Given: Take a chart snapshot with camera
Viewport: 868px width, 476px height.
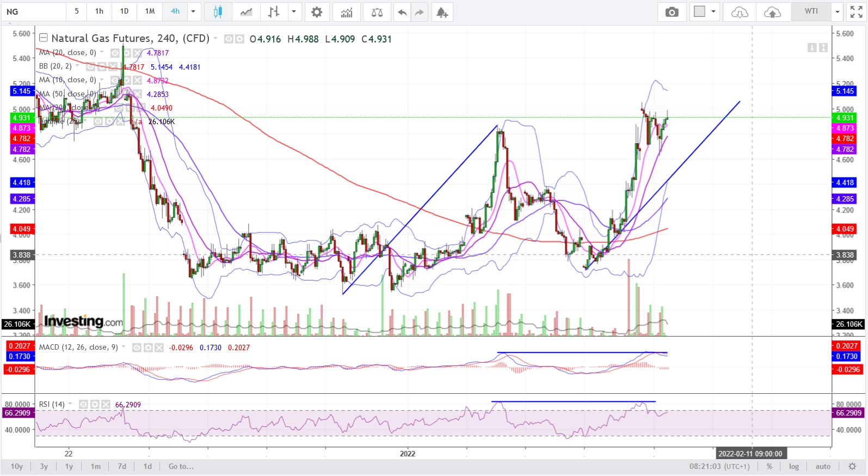Looking at the screenshot, I should [672, 12].
